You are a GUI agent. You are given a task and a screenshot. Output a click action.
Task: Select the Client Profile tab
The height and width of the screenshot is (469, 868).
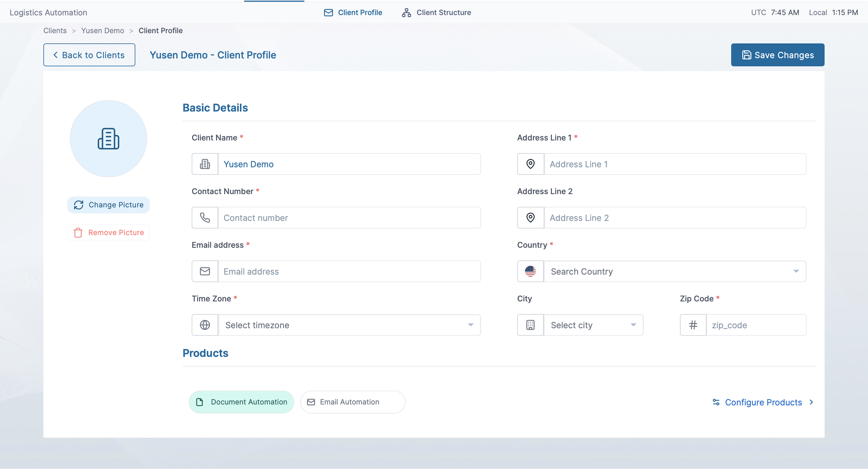[x=353, y=12]
